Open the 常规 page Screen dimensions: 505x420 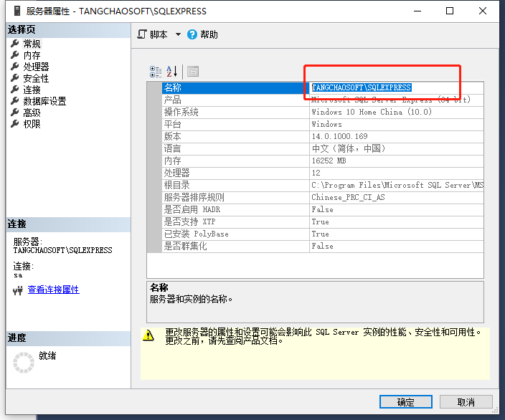[32, 44]
